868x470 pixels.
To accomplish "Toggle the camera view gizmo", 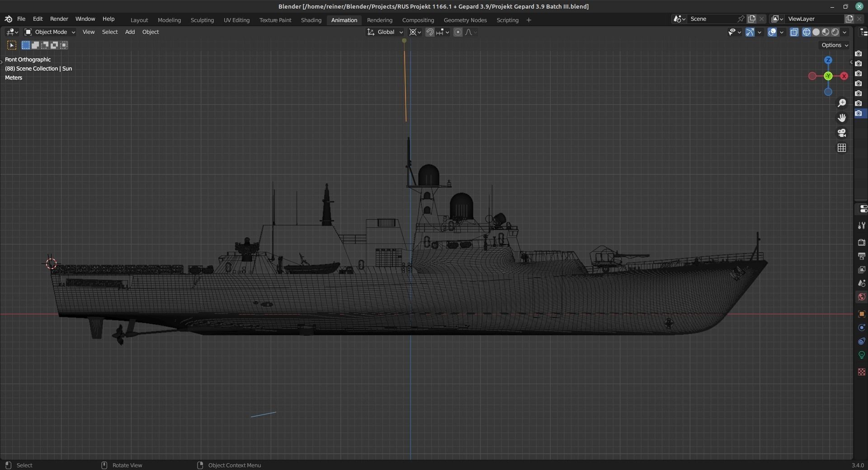I will pyautogui.click(x=842, y=133).
